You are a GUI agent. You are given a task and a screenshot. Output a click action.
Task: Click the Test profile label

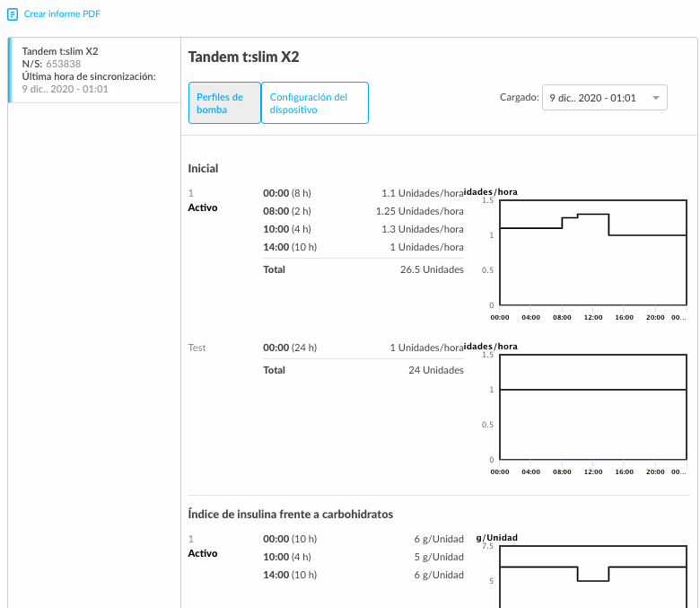click(197, 348)
